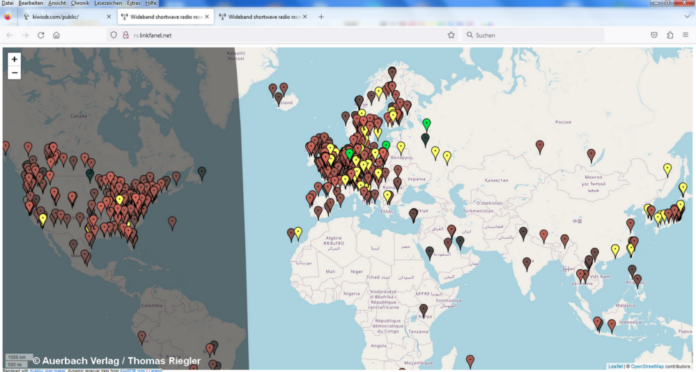
Task: Open the Firefox hamburger application menu
Action: [x=685, y=35]
